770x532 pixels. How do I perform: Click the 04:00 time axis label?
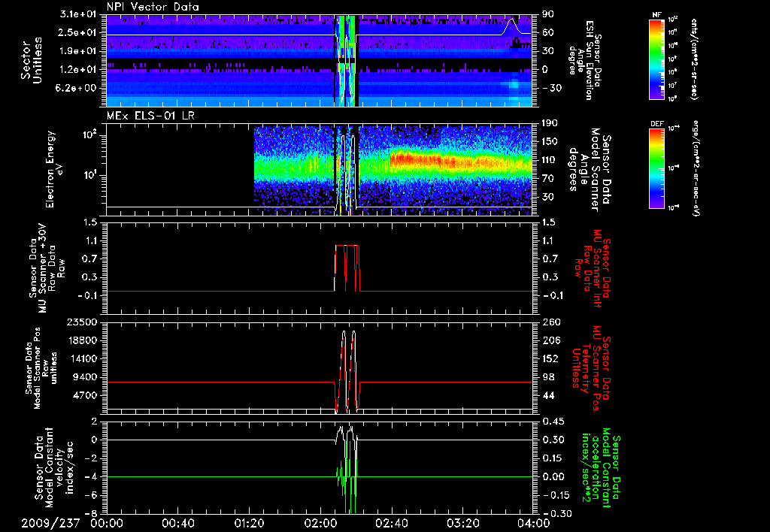click(x=534, y=523)
